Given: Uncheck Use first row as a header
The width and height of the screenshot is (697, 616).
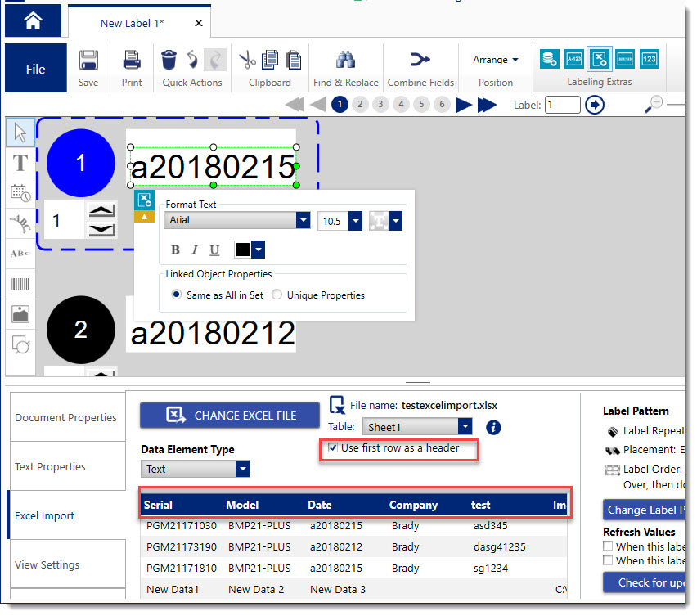Looking at the screenshot, I should (332, 448).
